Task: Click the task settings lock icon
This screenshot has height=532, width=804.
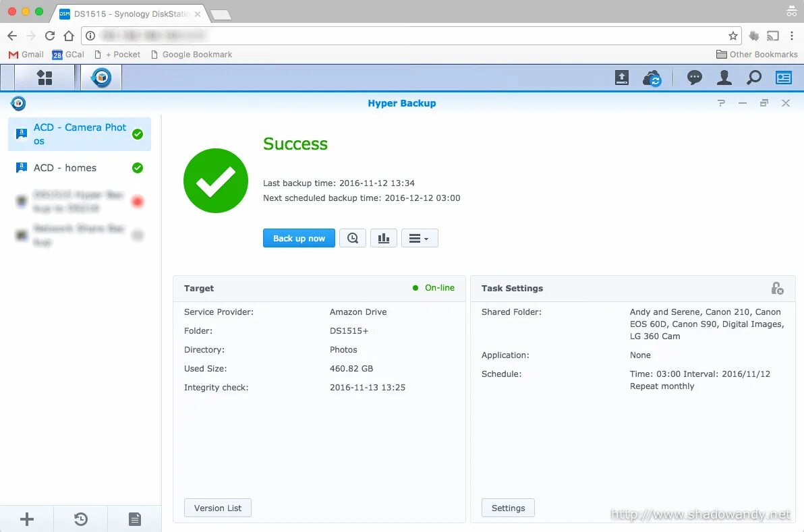Action: click(x=777, y=288)
